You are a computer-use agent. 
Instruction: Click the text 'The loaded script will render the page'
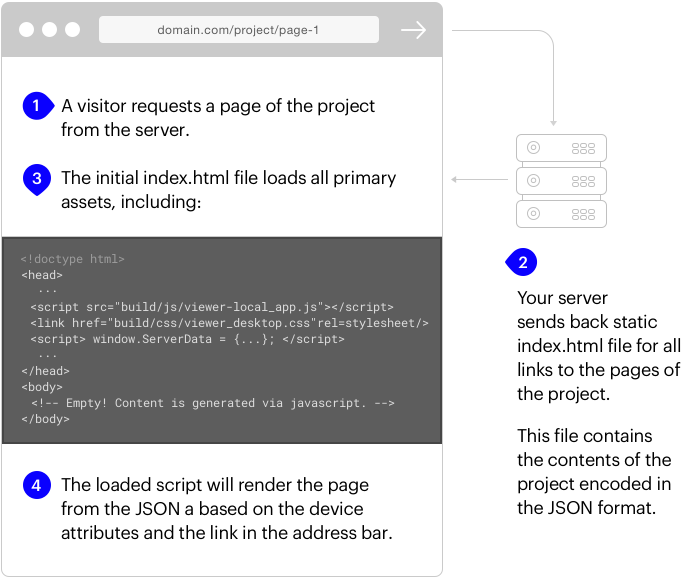pyautogui.click(x=215, y=485)
